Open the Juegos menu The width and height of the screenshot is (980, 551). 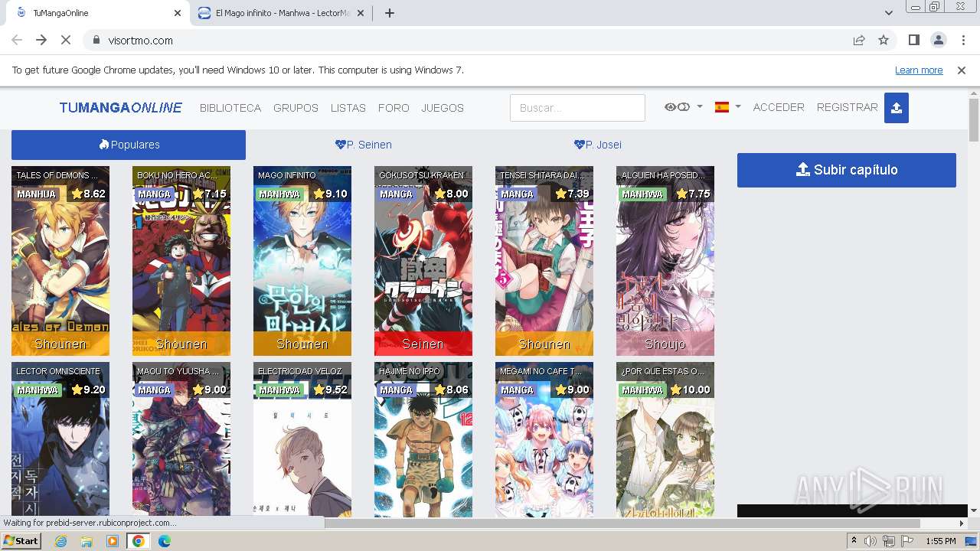[x=443, y=108]
